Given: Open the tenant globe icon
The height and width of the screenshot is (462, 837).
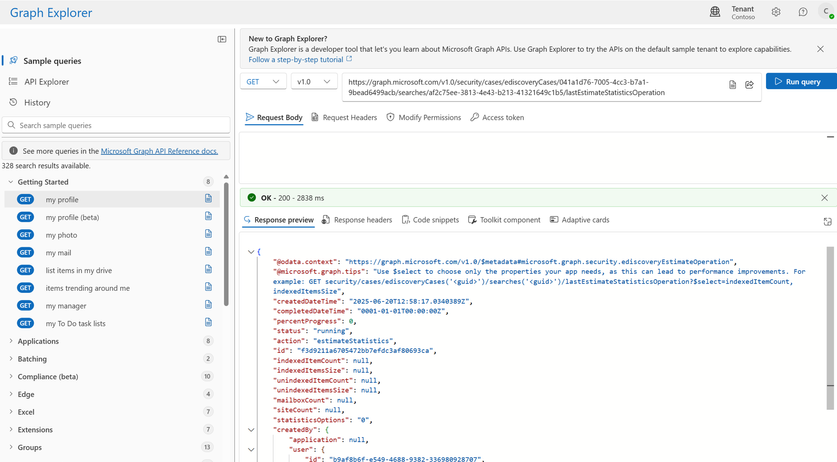Looking at the screenshot, I should (715, 12).
